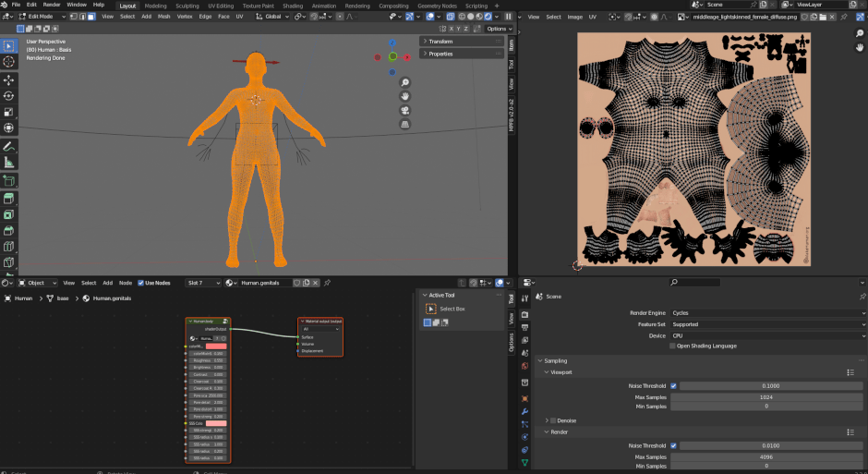Open the Modifiers wrench properties tab
Viewport: 868px width, 474px height.
coord(524,410)
